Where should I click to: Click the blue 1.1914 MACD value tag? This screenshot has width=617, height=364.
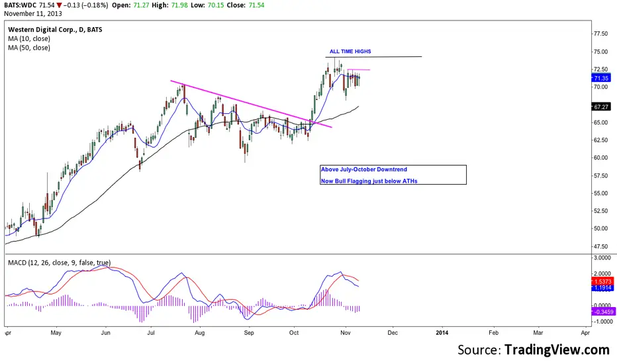(602, 288)
